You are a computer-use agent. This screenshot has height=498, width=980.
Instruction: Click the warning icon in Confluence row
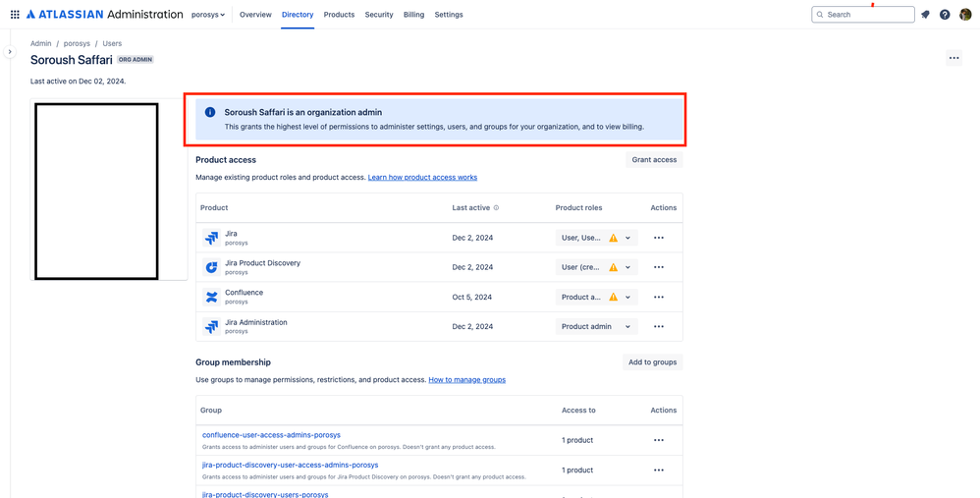[613, 297]
